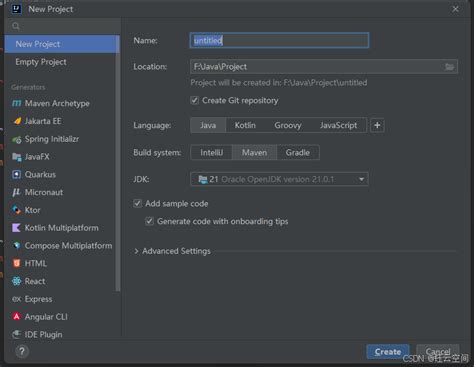Select the Quarkus generator icon
Screen dimensions: 474x367
tap(17, 174)
